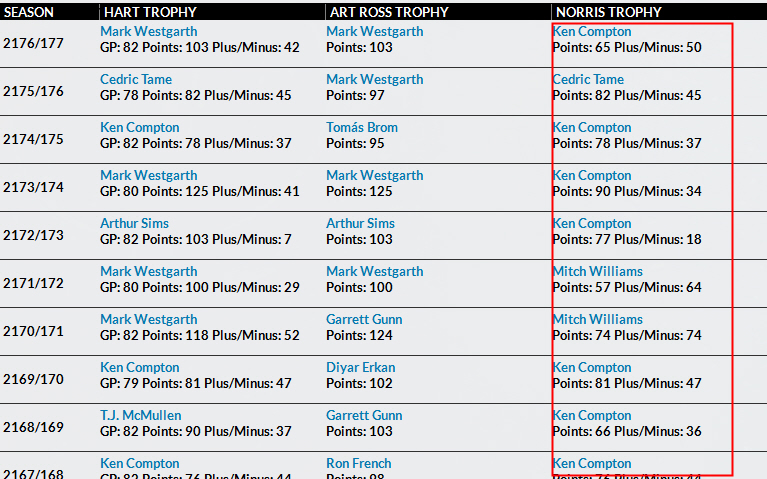
Task: Select the HART TROPHY column header
Action: pos(150,12)
